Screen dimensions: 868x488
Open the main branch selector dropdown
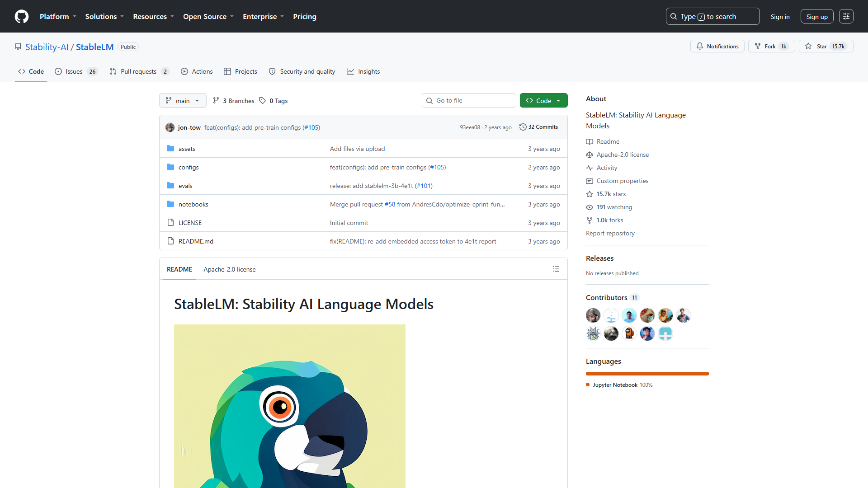(x=183, y=100)
